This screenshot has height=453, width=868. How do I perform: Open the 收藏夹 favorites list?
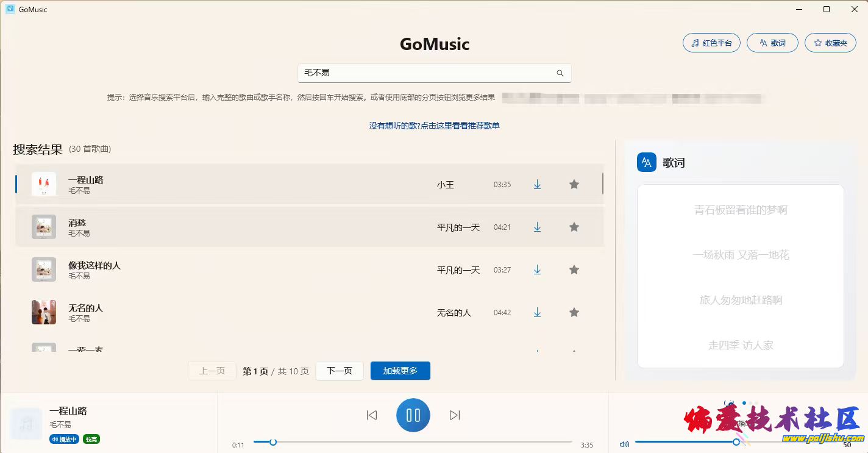pos(830,43)
